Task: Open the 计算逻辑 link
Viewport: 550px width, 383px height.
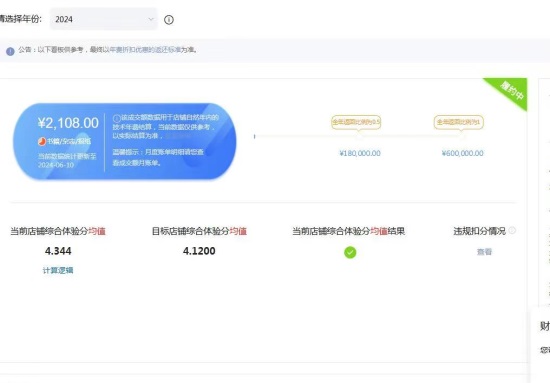Action: pos(58,270)
